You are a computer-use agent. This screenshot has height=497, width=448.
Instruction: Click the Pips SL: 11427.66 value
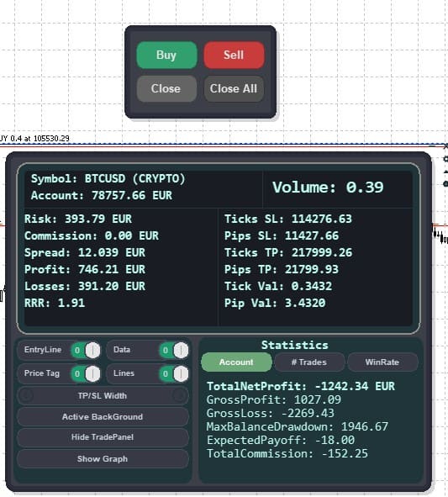[x=282, y=235]
